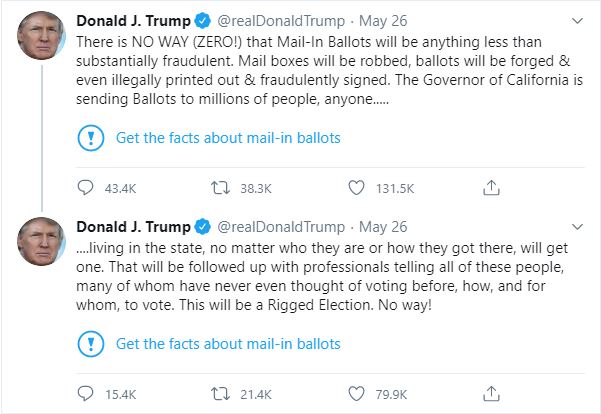The width and height of the screenshot is (601, 414).
Task: Share the first tweet
Action: point(491,187)
